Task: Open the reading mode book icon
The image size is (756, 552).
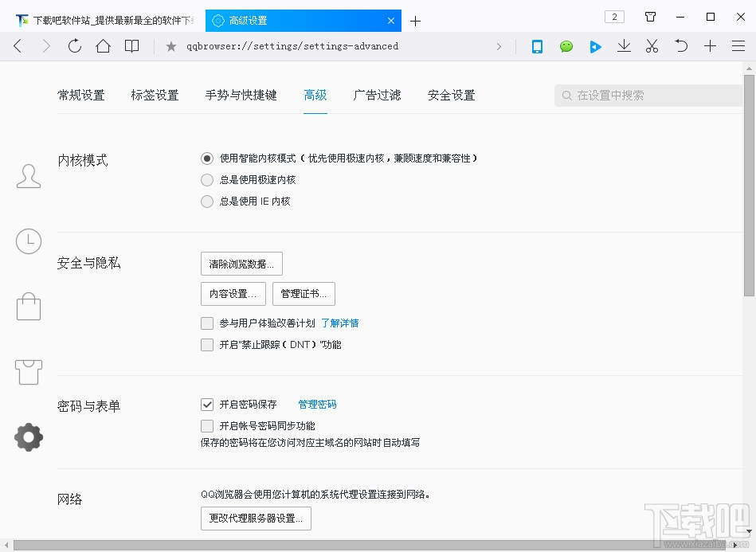Action: coord(131,46)
